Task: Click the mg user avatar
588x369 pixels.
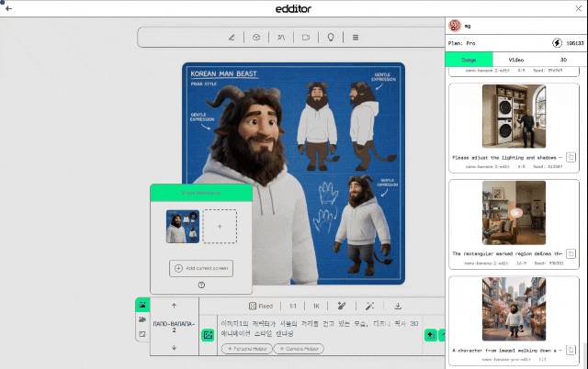Action: [x=455, y=26]
